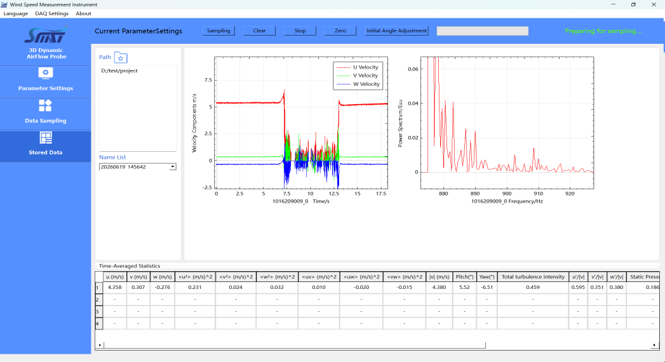Click the Yaw(°) column header
The height and width of the screenshot is (362, 665).
pyautogui.click(x=487, y=277)
